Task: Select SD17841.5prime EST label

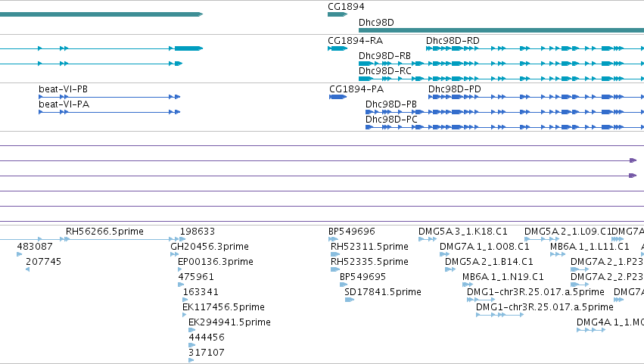Action: coord(383,293)
